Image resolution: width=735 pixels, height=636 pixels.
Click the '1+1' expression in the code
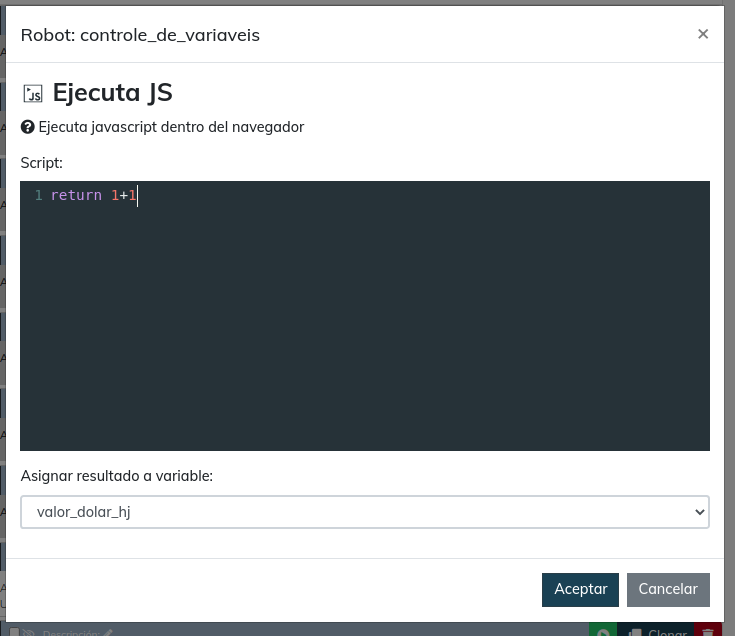(123, 195)
